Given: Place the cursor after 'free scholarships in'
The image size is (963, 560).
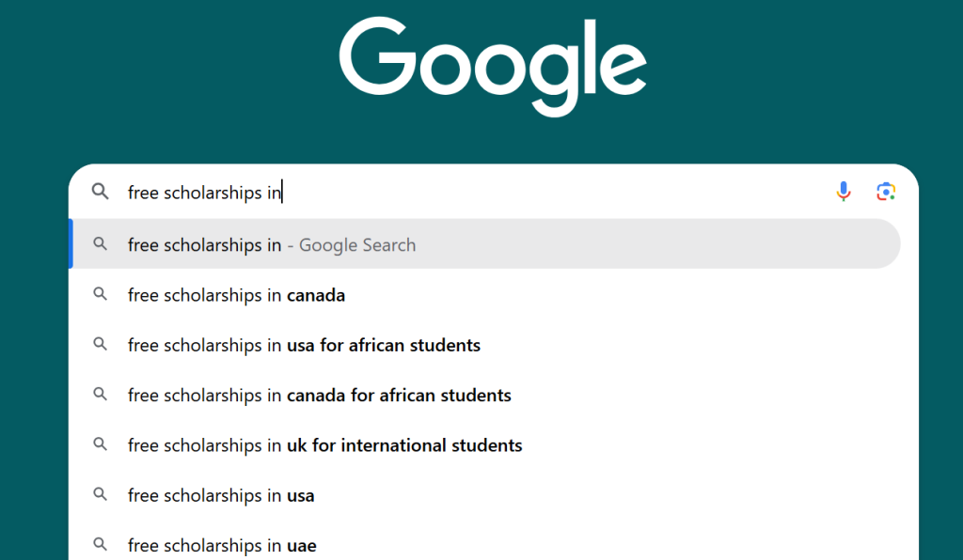Looking at the screenshot, I should tap(281, 192).
